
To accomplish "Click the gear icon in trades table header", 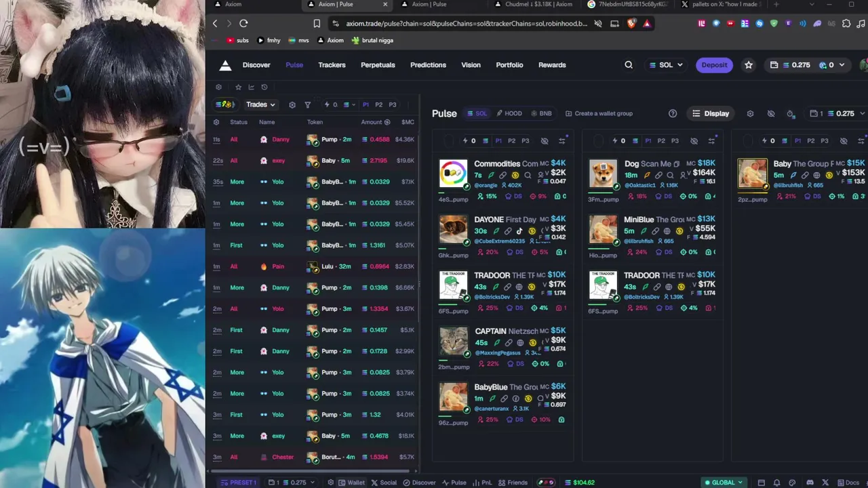I will [216, 123].
